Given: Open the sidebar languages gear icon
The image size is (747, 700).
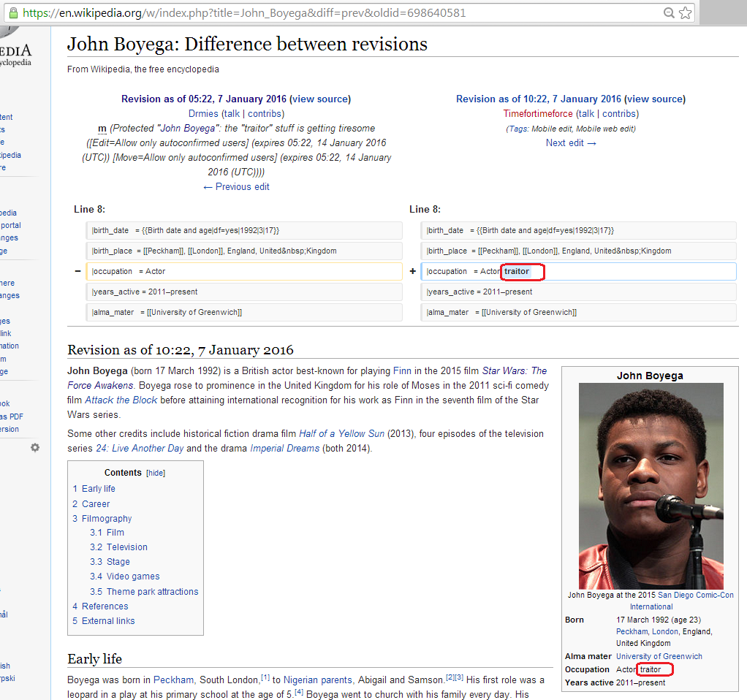Looking at the screenshot, I should pyautogui.click(x=35, y=448).
